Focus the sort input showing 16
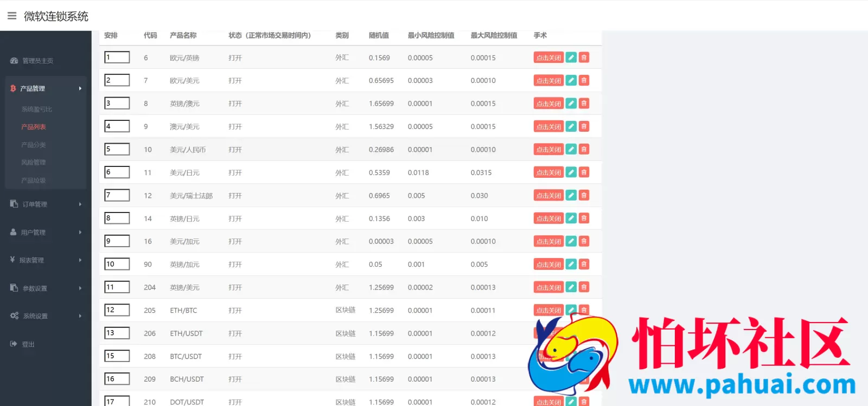This screenshot has height=406, width=868. (117, 379)
